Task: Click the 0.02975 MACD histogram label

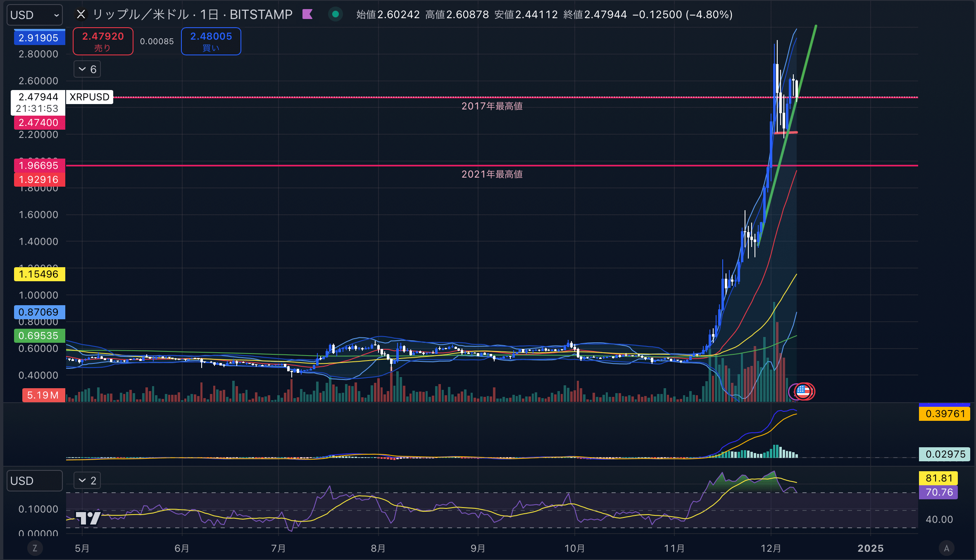Action: pyautogui.click(x=945, y=454)
